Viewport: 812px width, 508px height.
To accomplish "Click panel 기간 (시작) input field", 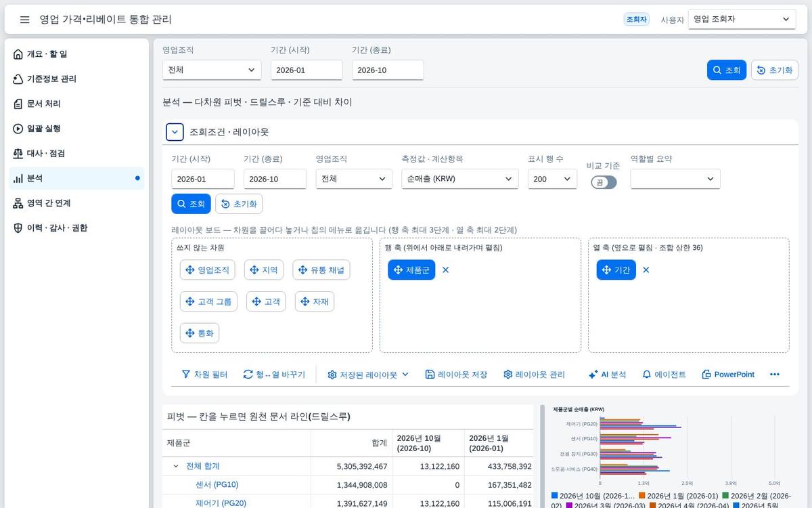I will tap(203, 179).
